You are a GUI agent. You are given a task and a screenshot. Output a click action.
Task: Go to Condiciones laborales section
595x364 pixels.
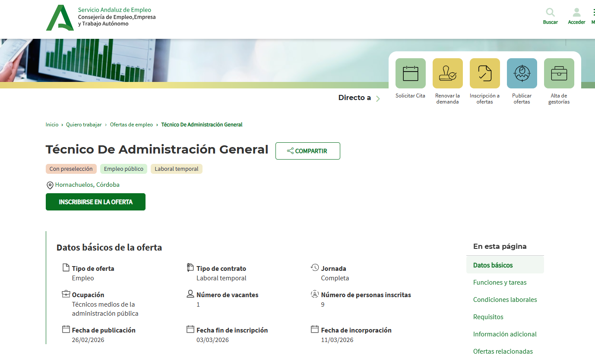[505, 300]
